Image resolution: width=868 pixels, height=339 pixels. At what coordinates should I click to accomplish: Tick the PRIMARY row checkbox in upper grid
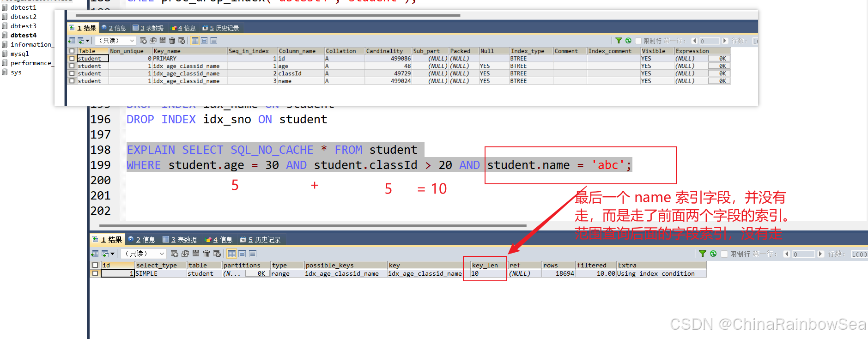click(72, 59)
